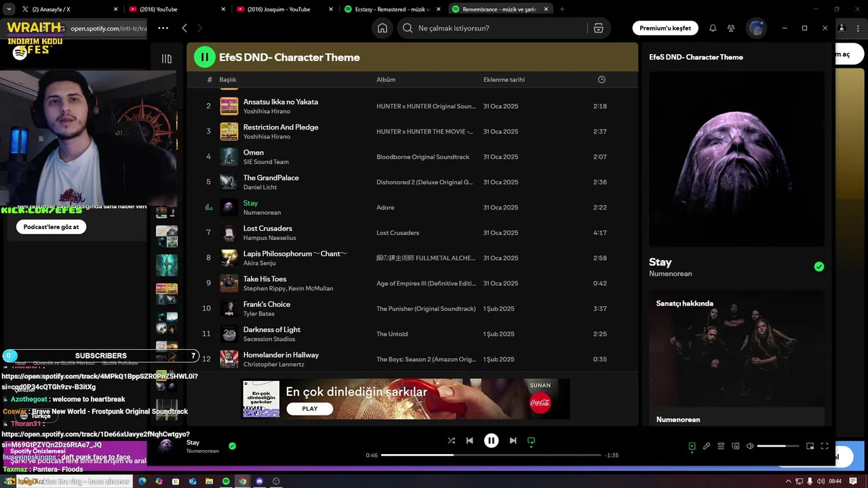868x488 pixels.
Task: Toggle the Now Playing view icon
Action: coord(692,446)
